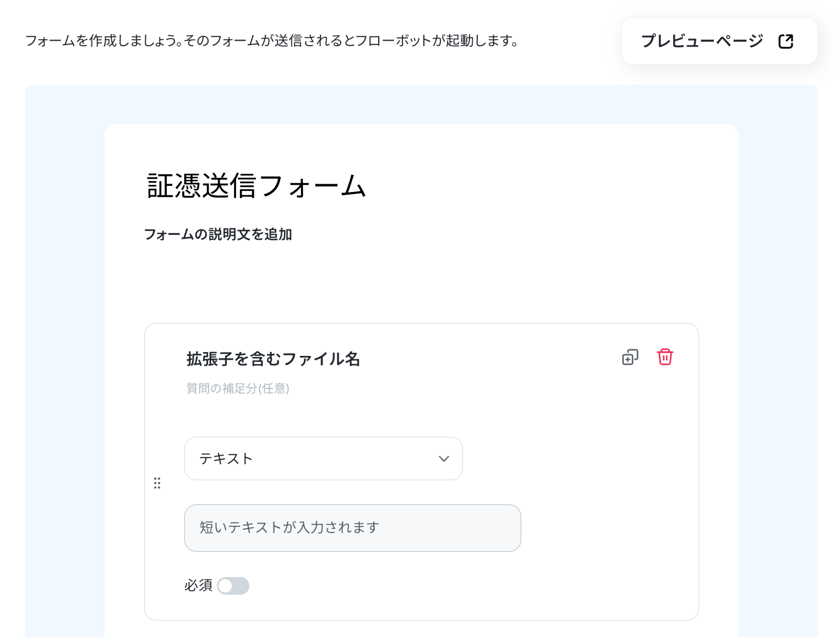This screenshot has height=637, width=840.
Task: Open the プレビューページ button
Action: tap(719, 41)
